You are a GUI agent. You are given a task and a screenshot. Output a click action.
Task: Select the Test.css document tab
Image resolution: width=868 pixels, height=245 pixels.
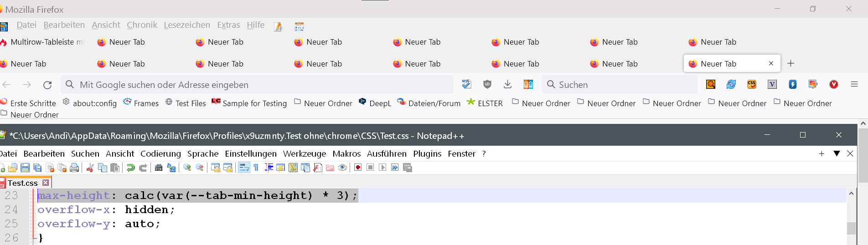pos(22,183)
